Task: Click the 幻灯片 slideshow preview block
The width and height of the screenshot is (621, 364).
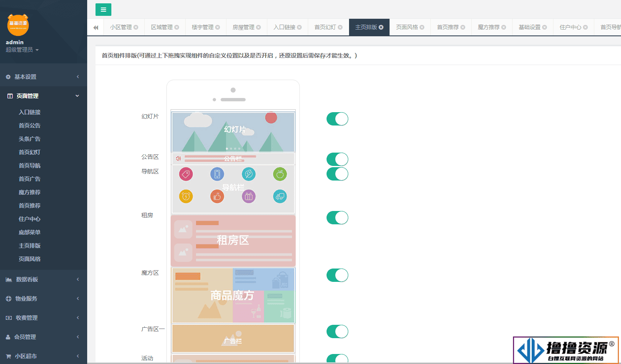Action: point(233,132)
